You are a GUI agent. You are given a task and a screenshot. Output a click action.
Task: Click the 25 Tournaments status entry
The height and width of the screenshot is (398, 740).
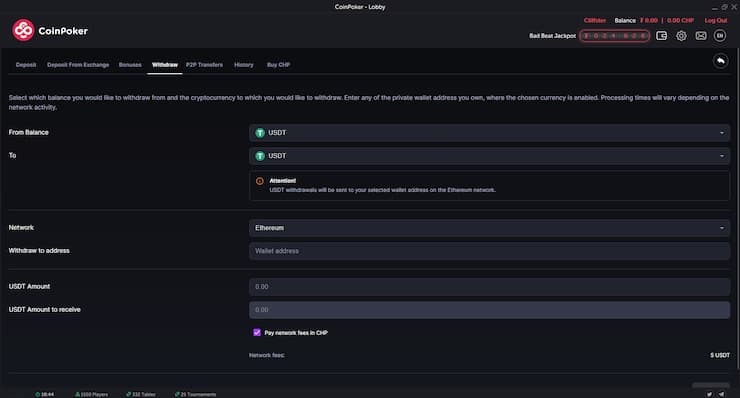click(x=195, y=394)
